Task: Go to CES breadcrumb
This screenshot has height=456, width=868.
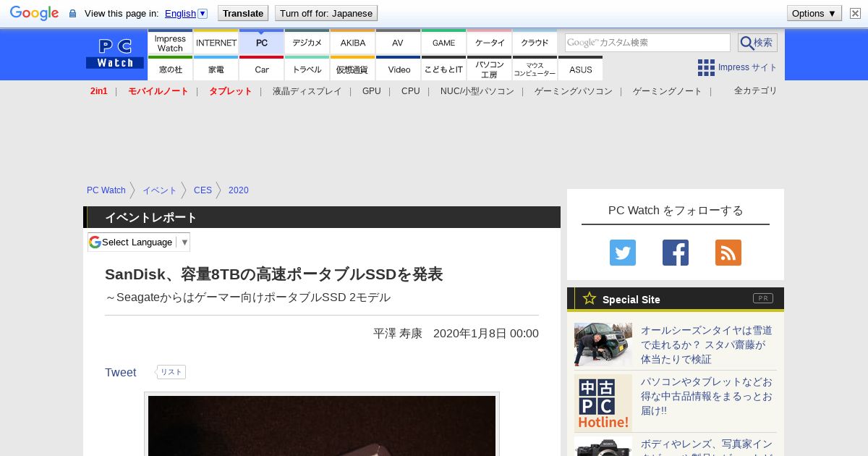Action: 203,190
